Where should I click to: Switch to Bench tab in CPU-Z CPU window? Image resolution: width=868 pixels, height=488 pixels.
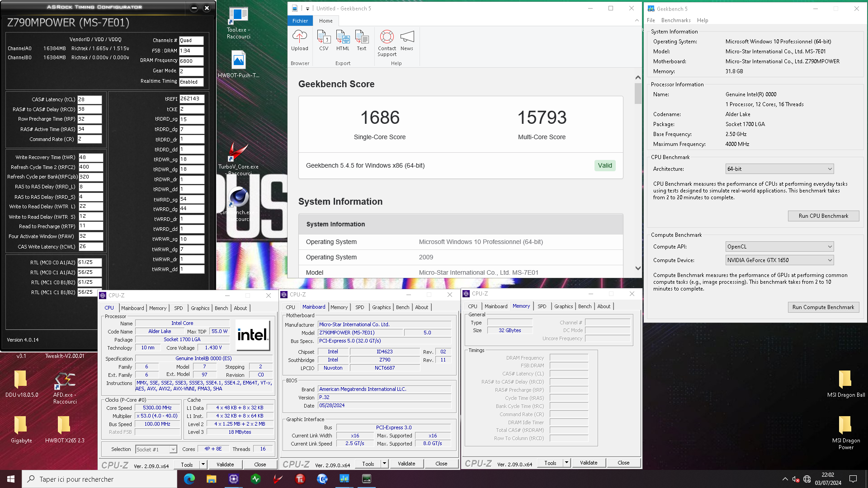point(221,308)
